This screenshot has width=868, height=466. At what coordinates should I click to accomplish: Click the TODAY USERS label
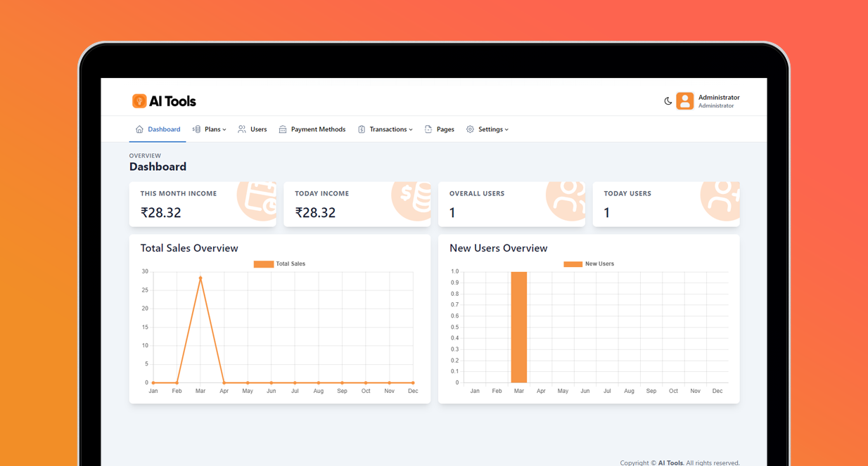click(x=627, y=193)
